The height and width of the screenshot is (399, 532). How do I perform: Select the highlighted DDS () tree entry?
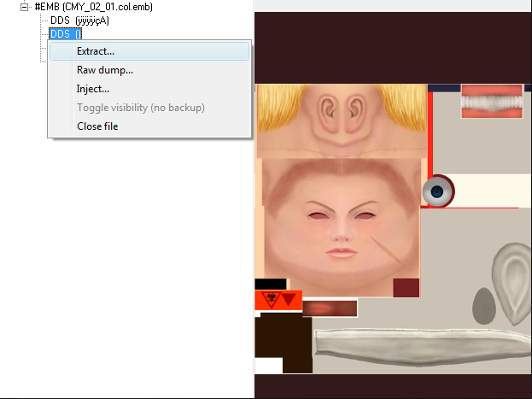click(66, 34)
